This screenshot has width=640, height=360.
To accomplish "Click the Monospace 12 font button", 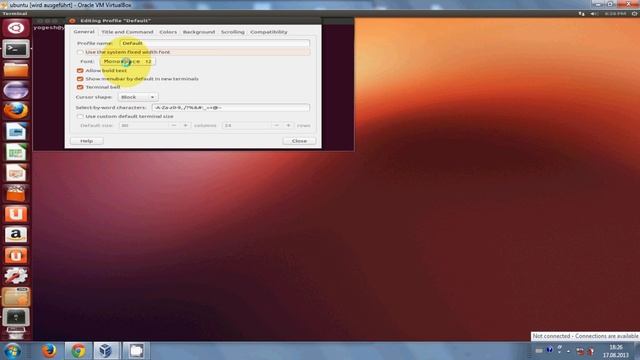I will pyautogui.click(x=127, y=61).
